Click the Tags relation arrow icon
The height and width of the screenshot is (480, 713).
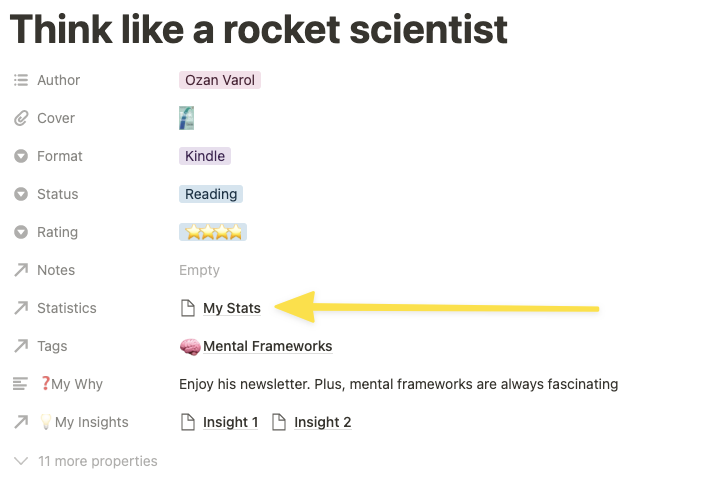click(21, 346)
